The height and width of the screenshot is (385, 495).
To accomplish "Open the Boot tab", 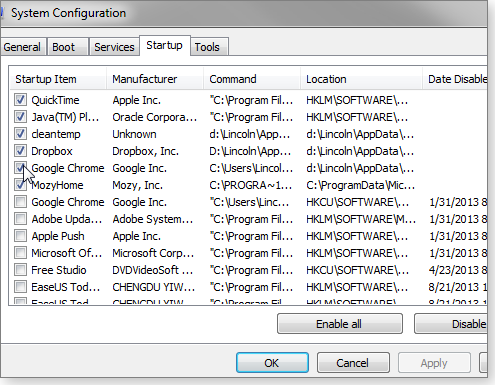I will click(x=67, y=47).
